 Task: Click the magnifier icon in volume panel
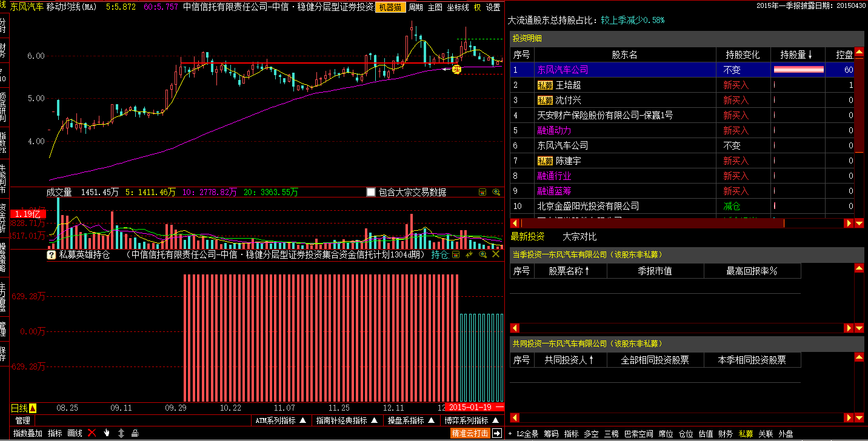(496, 192)
